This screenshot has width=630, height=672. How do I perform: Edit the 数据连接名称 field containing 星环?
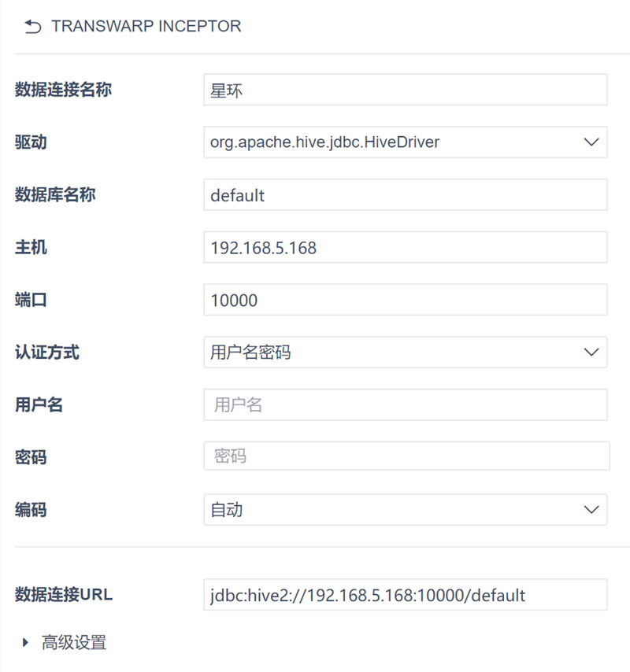point(406,90)
